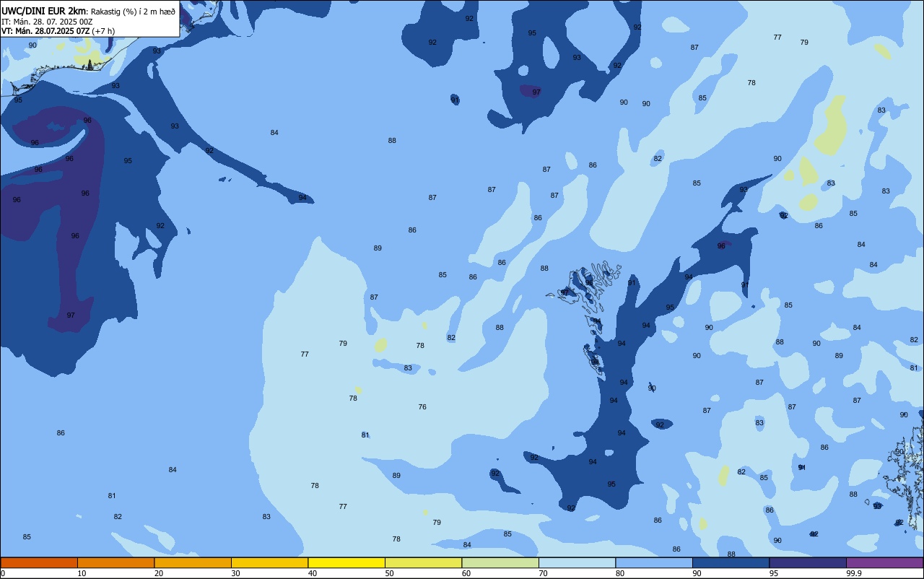Select the 10–20 orange legend swatch
Screen dimensions: 924x579
pos(115,562)
